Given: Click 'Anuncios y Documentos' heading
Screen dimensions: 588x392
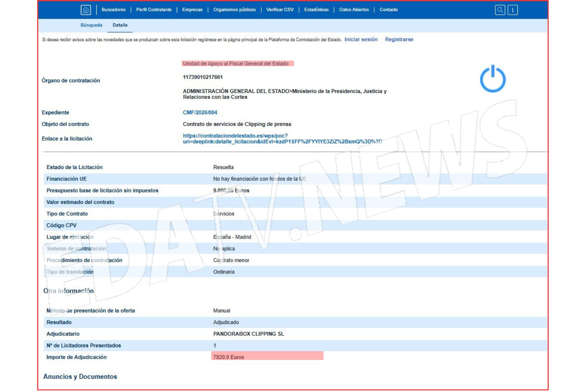Looking at the screenshot, I should click(x=80, y=377).
